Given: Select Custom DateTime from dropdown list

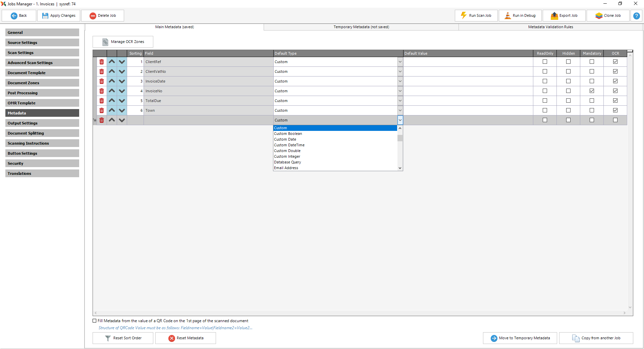Looking at the screenshot, I should [289, 145].
